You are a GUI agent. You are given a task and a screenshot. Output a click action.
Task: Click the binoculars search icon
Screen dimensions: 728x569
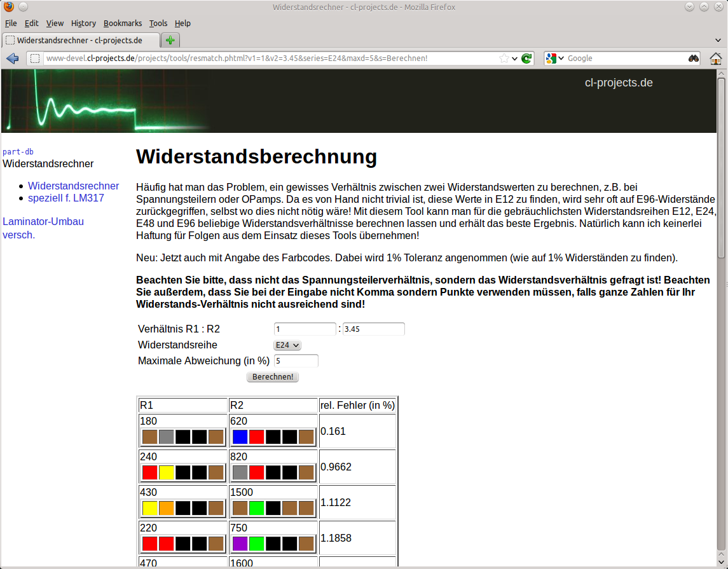[693, 58]
